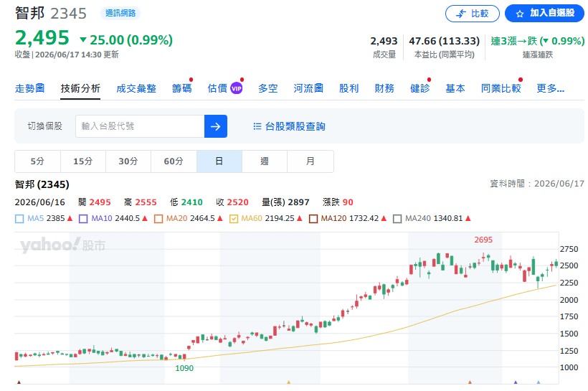This screenshot has width=588, height=391.
Task: Open the 股利 tab
Action: pyautogui.click(x=348, y=88)
